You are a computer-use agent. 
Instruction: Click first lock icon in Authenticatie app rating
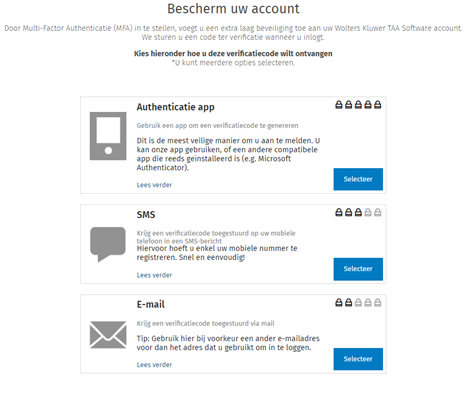click(x=339, y=105)
